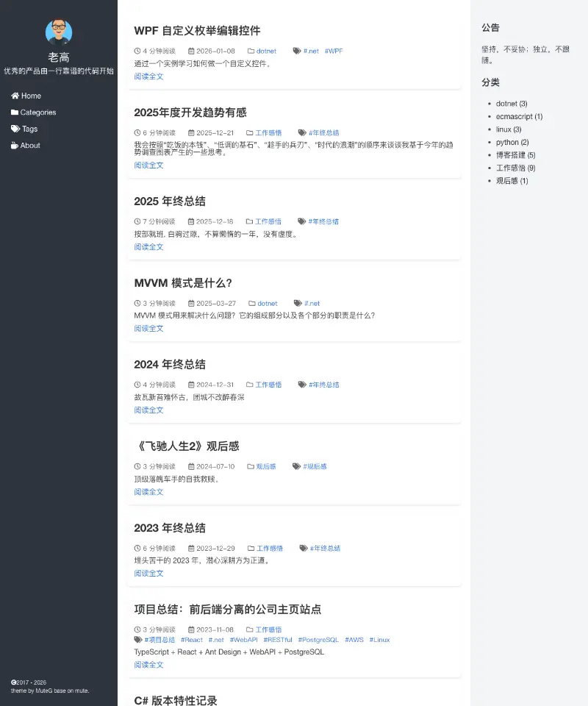Viewport: 588px width, 706px height.
Task: Open post '2025年度开发趋势有感'
Action: click(190, 113)
